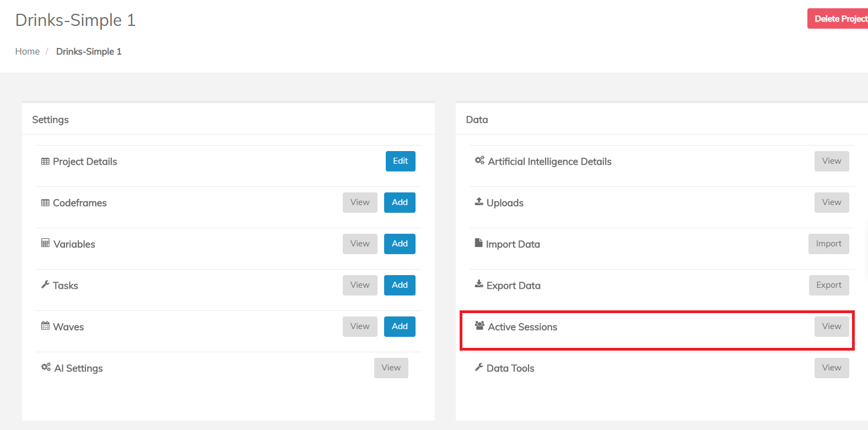
Task: Add a new Wave
Action: pos(400,326)
